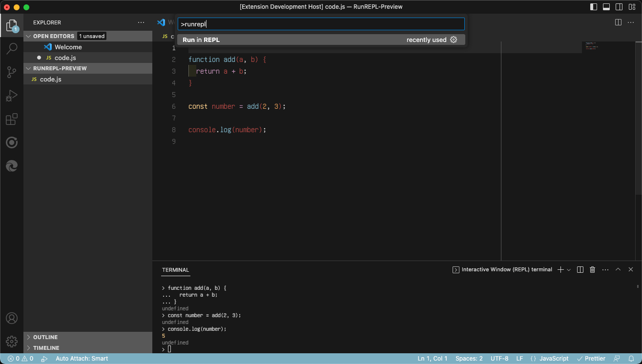Image resolution: width=642 pixels, height=364 pixels.
Task: Expand the Timeline section
Action: [x=88, y=348]
